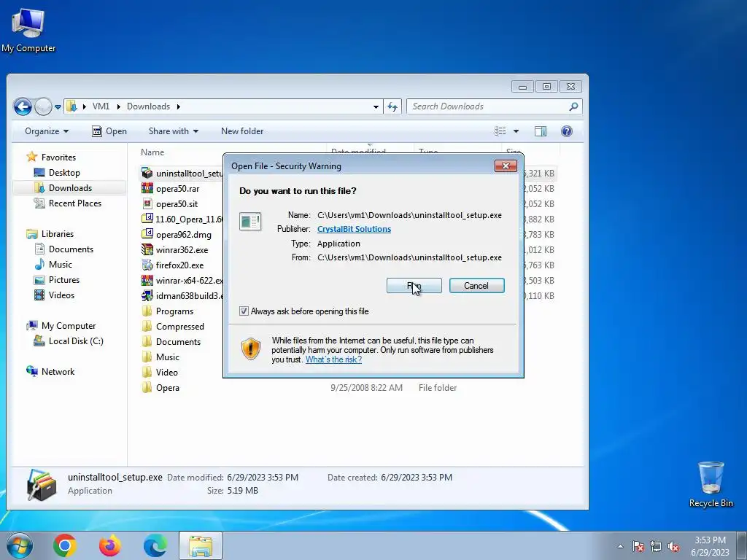Screen dimensions: 747x560
Task: Select Desktop under Favorites
Action: 64,173
